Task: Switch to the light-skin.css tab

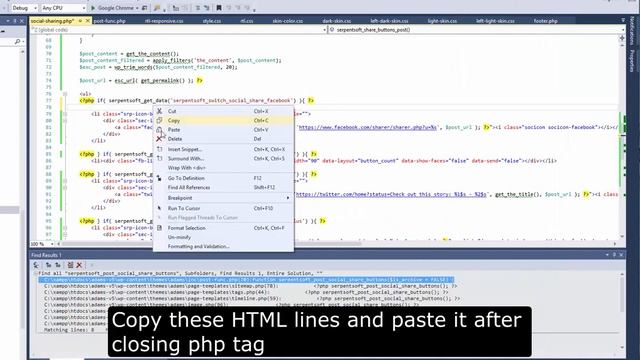Action: pyautogui.click(x=442, y=21)
